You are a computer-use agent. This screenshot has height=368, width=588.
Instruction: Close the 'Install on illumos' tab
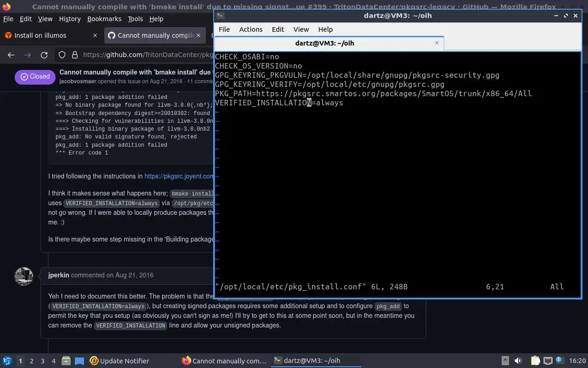(95, 35)
